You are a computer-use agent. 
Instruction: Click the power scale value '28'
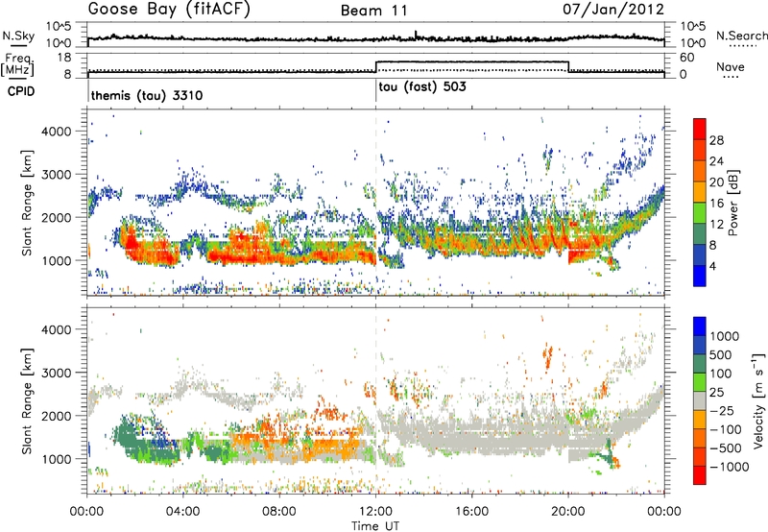point(716,140)
